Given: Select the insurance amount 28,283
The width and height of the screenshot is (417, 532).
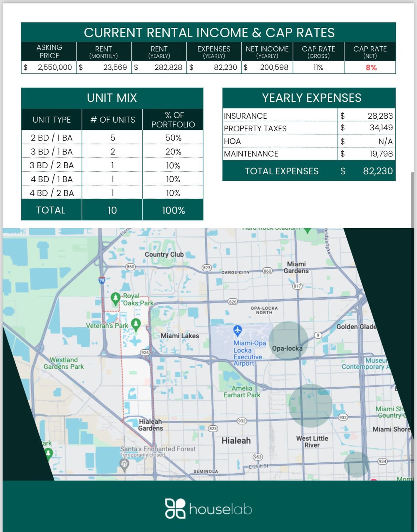Looking at the screenshot, I should (x=380, y=116).
